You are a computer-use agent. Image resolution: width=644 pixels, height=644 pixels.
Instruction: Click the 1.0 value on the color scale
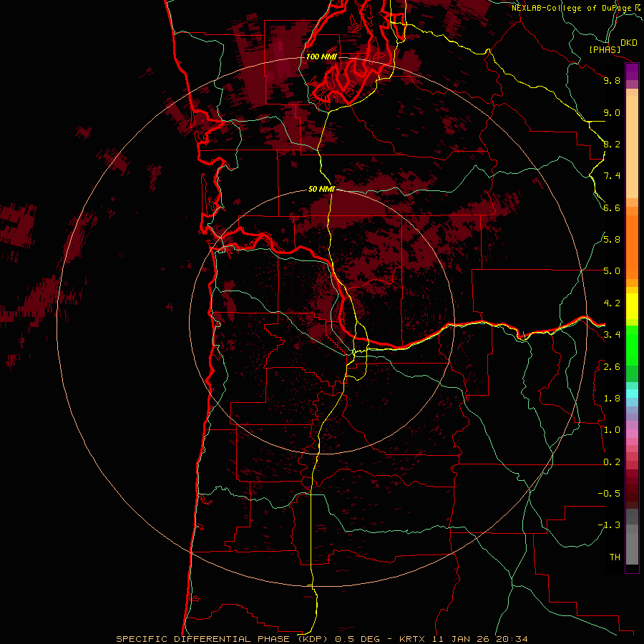pyautogui.click(x=612, y=430)
